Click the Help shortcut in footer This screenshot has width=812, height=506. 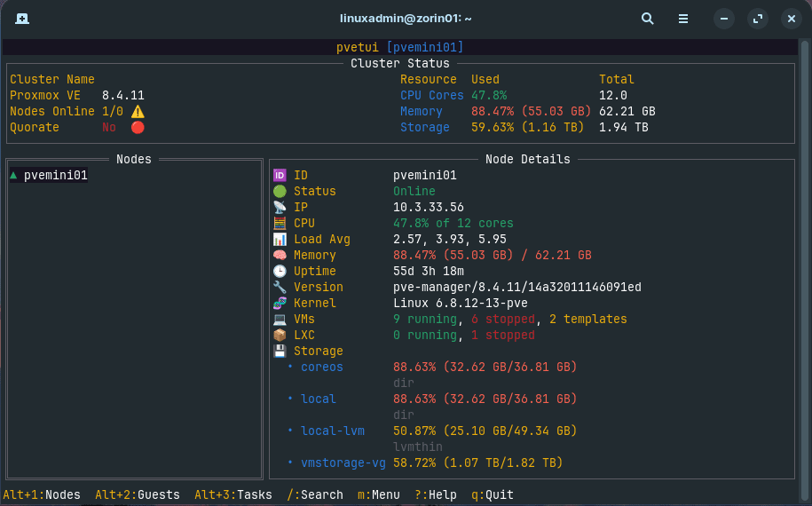click(x=436, y=494)
